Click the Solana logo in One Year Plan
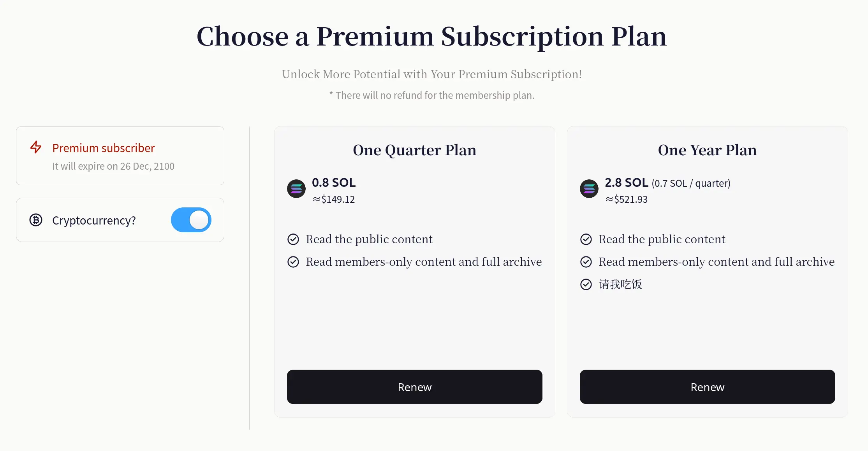Image resolution: width=868 pixels, height=451 pixels. (x=589, y=189)
